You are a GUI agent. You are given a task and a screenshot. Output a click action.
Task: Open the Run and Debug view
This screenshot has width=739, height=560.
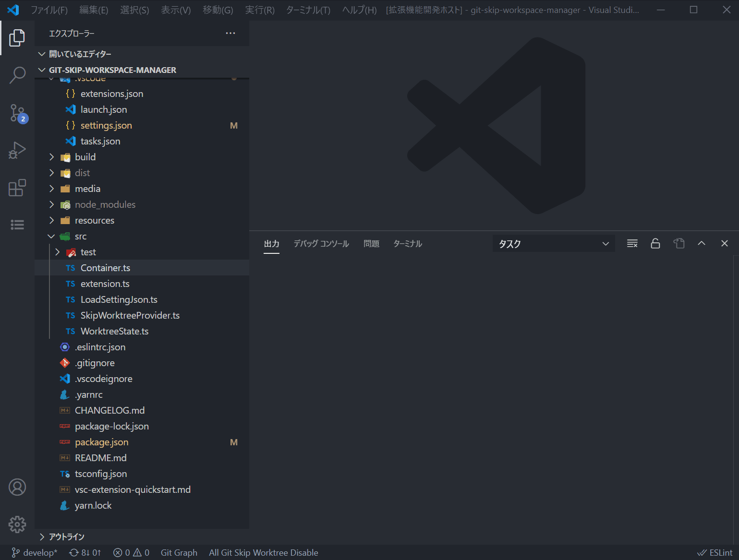[17, 150]
